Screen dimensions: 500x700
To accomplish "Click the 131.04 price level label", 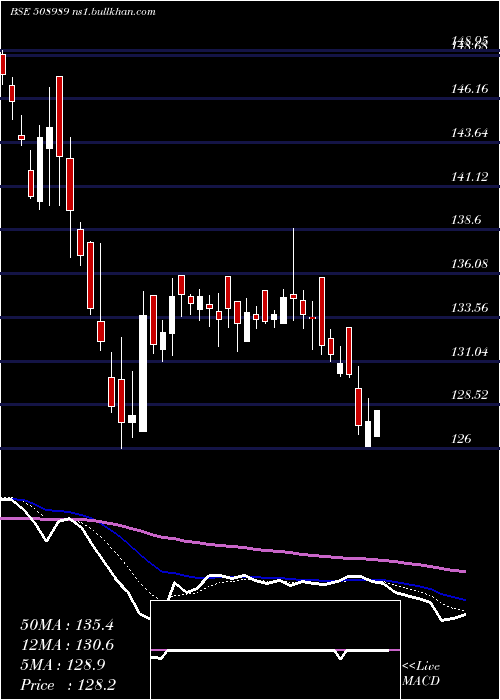I will (468, 352).
